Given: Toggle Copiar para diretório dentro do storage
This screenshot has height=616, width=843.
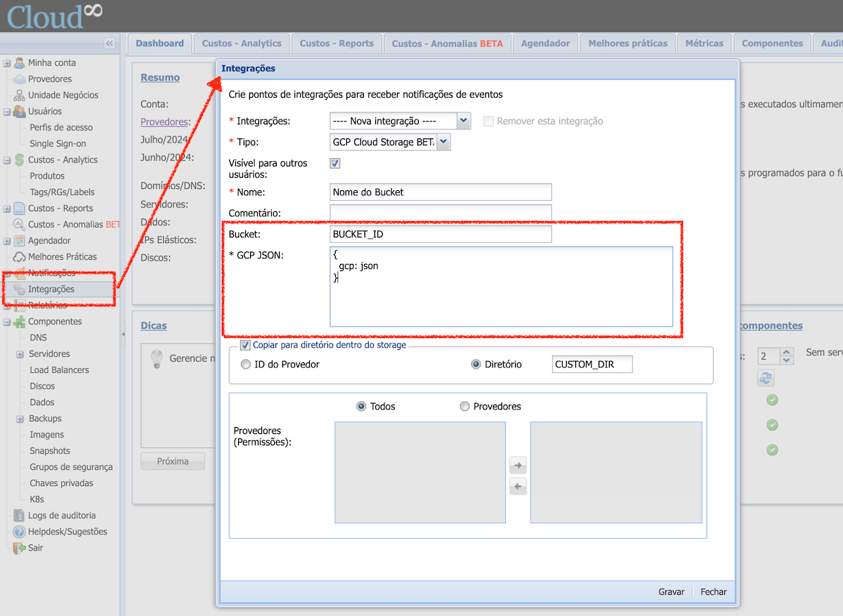Looking at the screenshot, I should tap(245, 345).
